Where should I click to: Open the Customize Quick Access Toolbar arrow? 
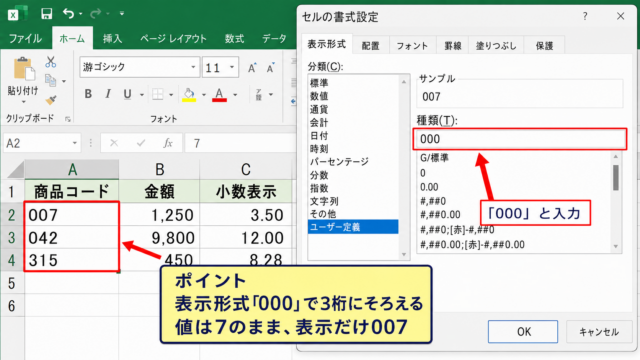tap(122, 13)
